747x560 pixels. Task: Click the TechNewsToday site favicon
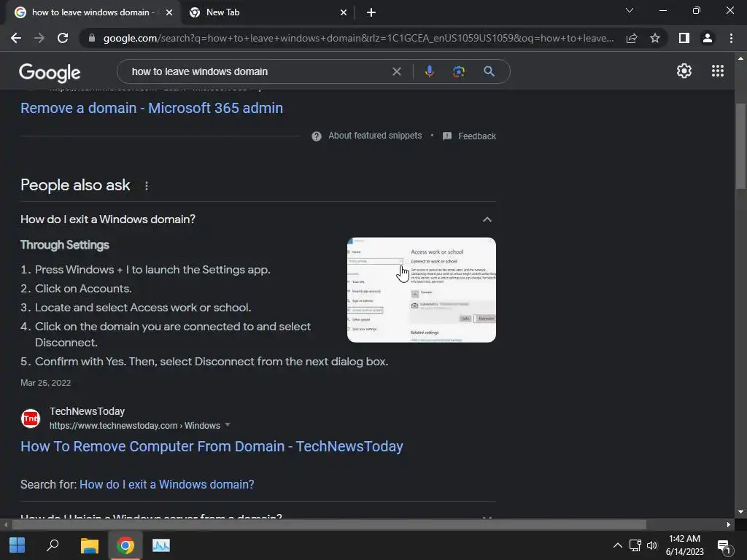(x=31, y=419)
